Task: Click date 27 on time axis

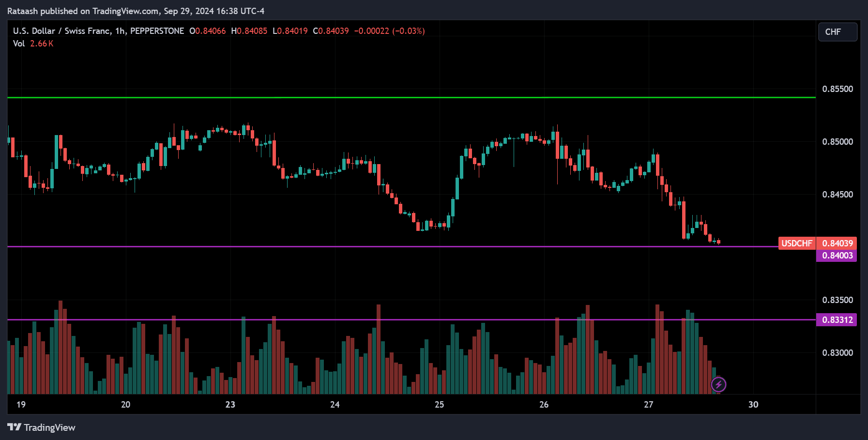Action: [649, 405]
